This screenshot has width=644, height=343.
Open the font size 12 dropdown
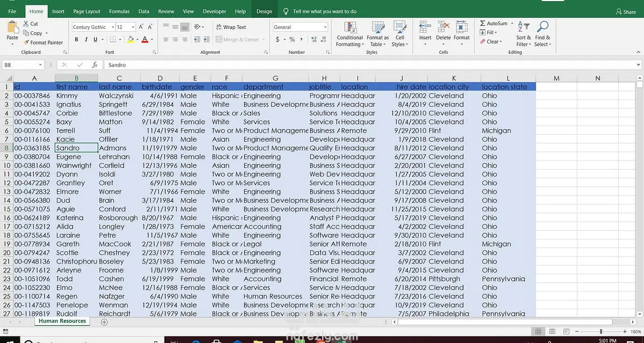point(134,27)
